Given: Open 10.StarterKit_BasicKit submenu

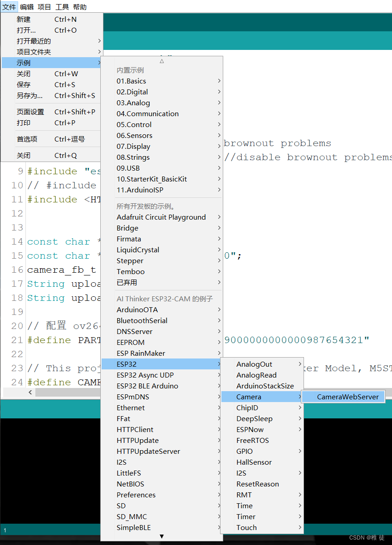Looking at the screenshot, I should tap(162, 179).
